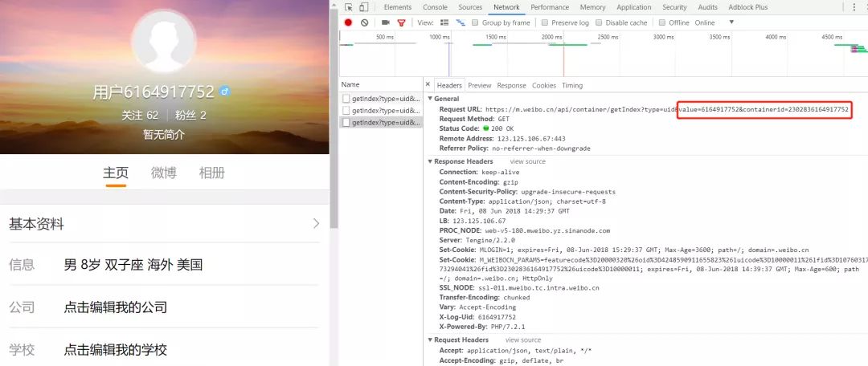Check the Disable cache option
Screen dimensions: 868x366
(x=599, y=22)
